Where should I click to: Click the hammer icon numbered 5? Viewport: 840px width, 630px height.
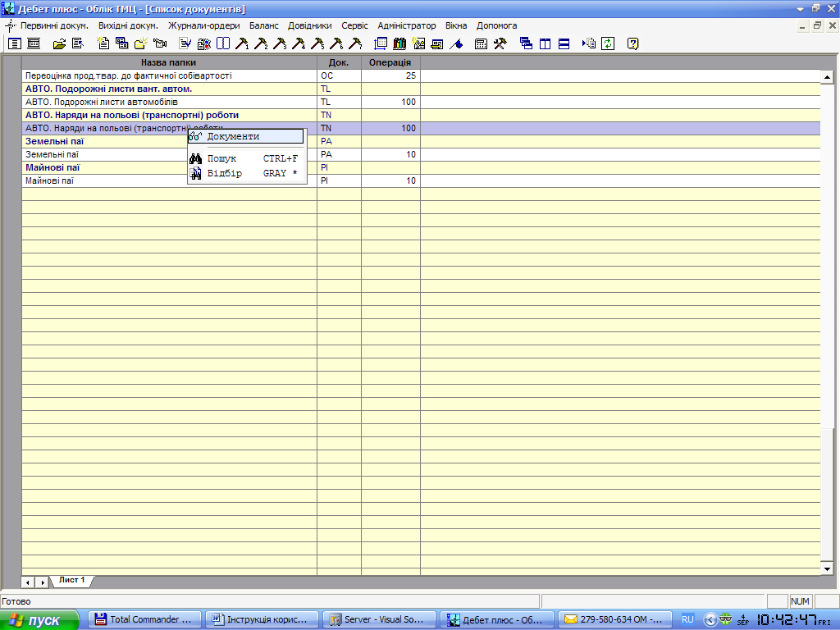point(317,44)
